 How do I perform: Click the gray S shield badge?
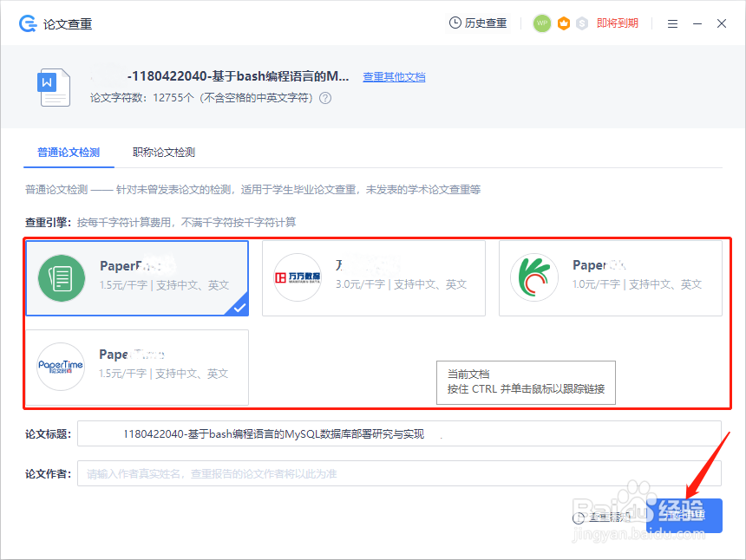(582, 23)
